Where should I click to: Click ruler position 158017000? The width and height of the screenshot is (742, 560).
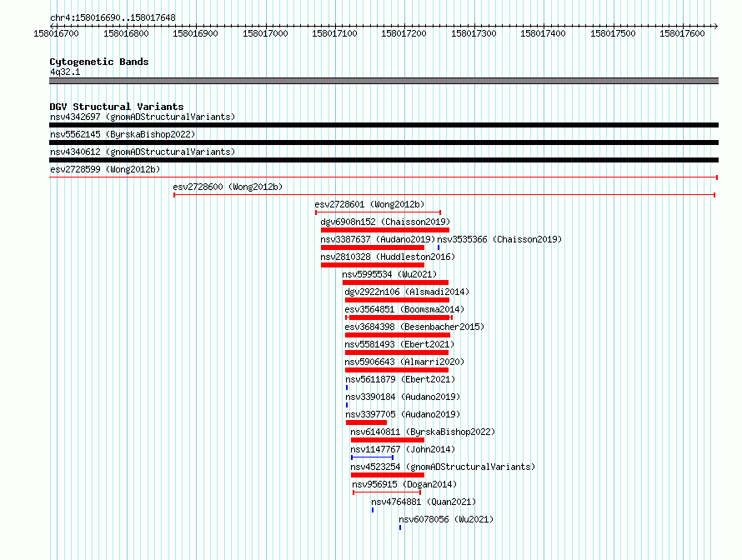[x=265, y=33]
